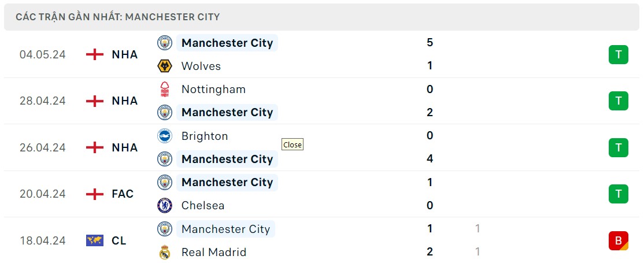Open the Wolves team link
Screen dimensions: 644x263
(201, 66)
